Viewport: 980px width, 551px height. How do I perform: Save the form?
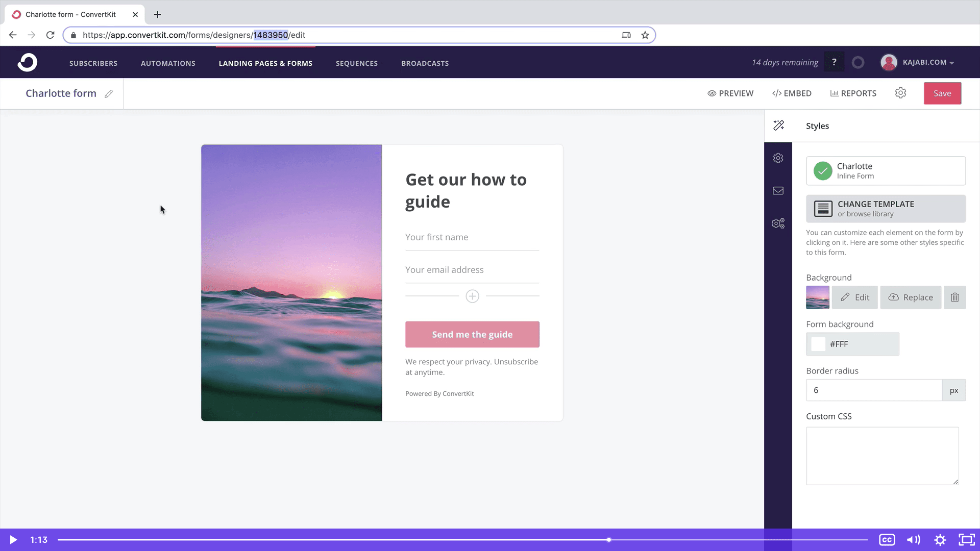[942, 93]
